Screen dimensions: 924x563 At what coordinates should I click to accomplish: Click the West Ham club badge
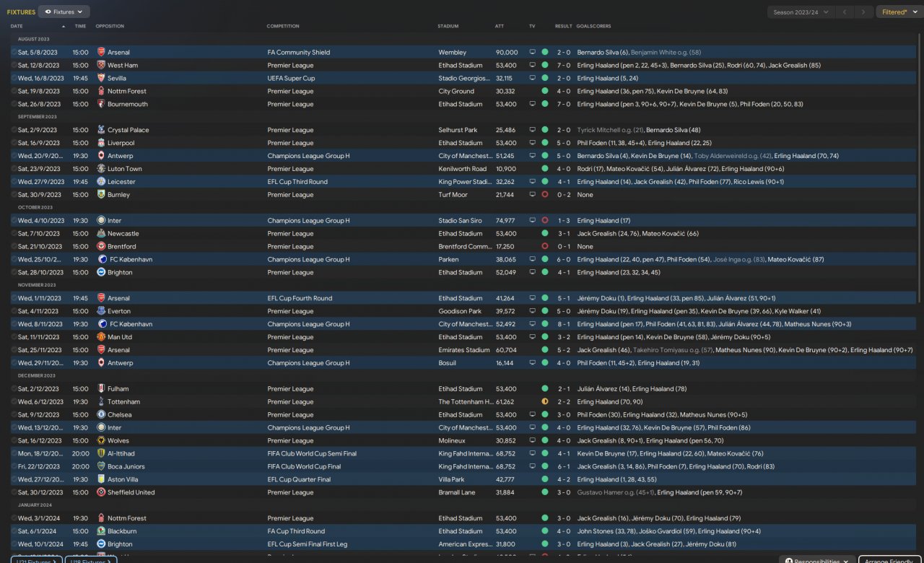click(101, 66)
